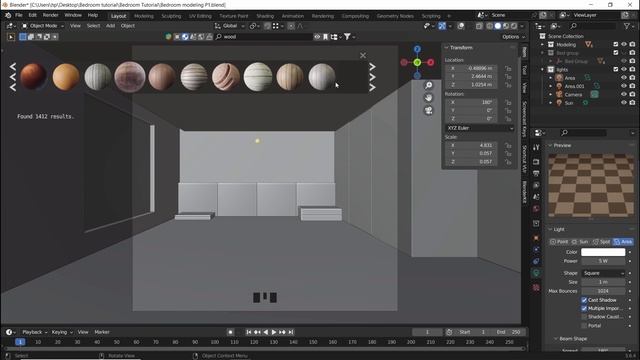
Task: Disable render for Area.001 camera icon
Action: [632, 86]
